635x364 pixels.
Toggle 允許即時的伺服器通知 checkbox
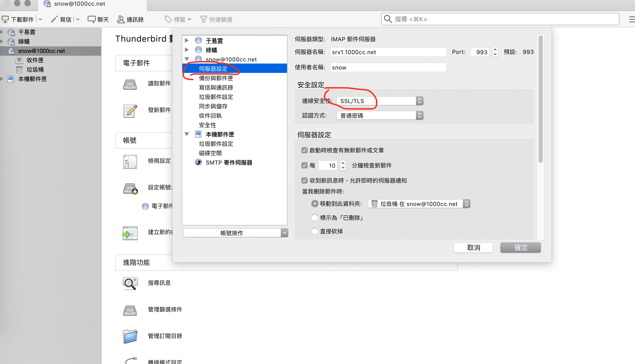point(304,180)
